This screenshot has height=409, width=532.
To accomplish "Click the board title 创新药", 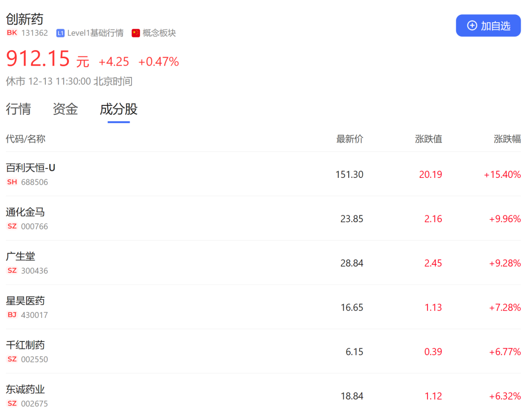I will [25, 19].
